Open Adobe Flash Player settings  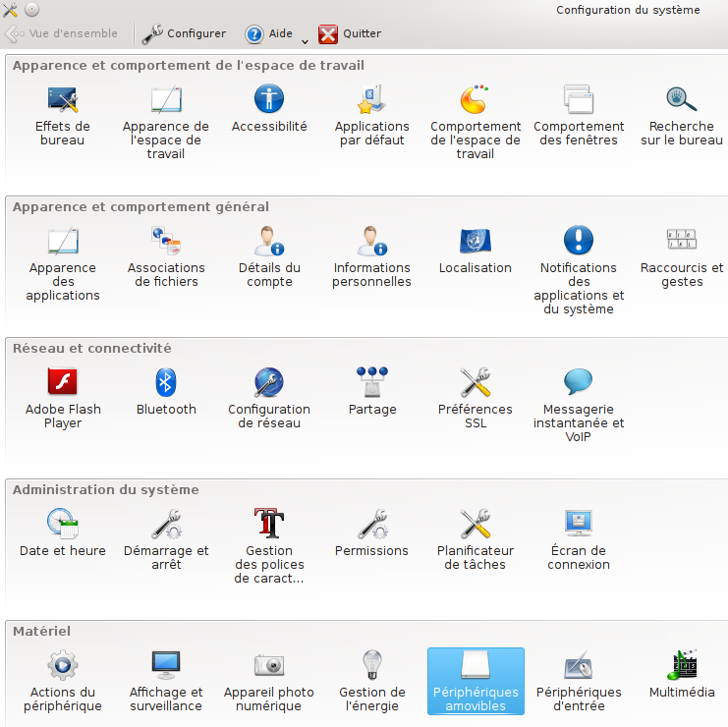[63, 399]
